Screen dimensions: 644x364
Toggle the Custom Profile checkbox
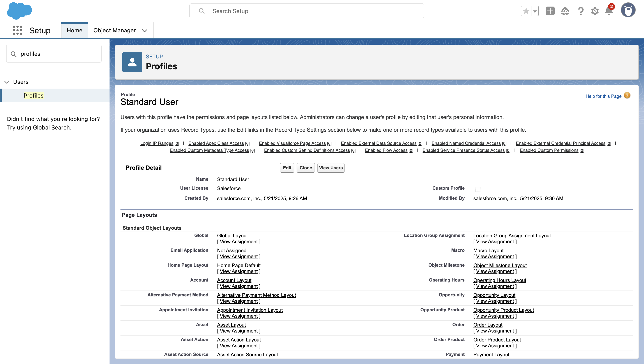(478, 189)
